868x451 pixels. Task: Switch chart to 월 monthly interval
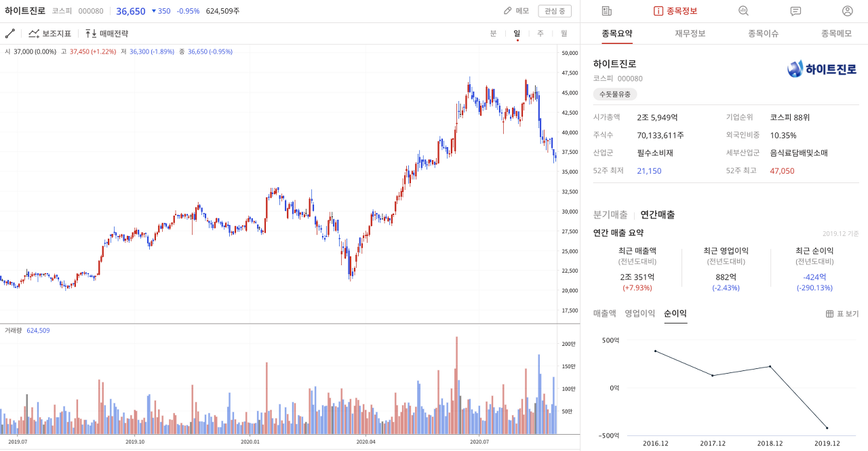coord(564,33)
